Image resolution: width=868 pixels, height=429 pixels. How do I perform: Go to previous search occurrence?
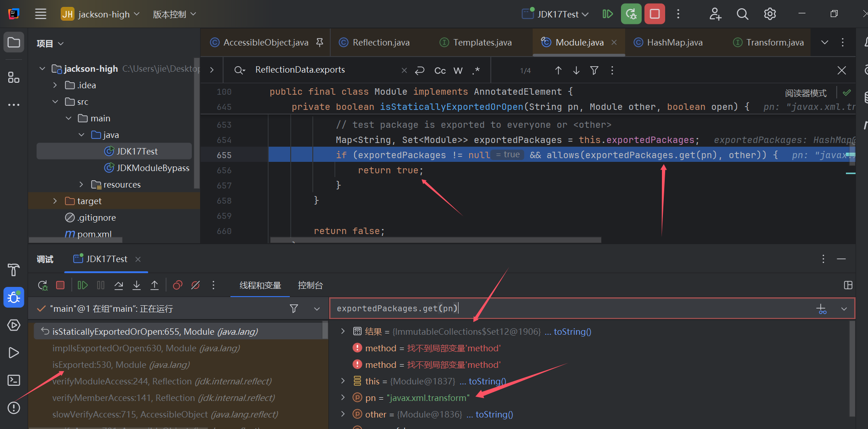pyautogui.click(x=558, y=70)
